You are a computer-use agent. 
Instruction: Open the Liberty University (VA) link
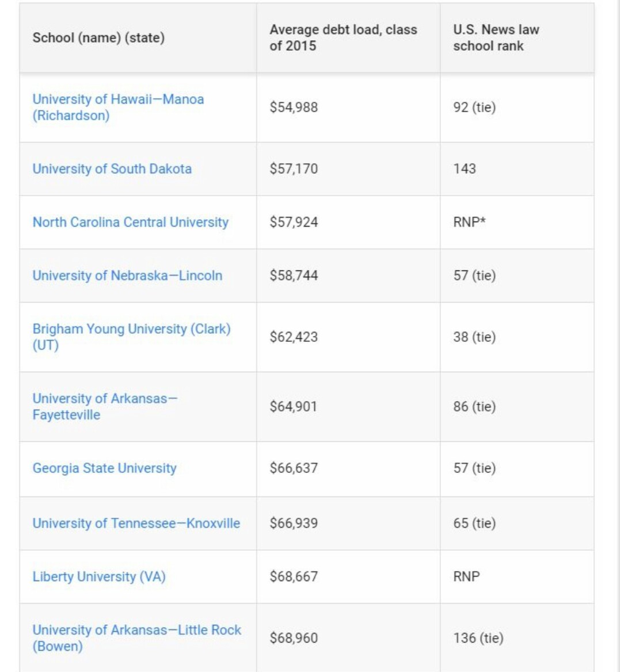pyautogui.click(x=99, y=576)
